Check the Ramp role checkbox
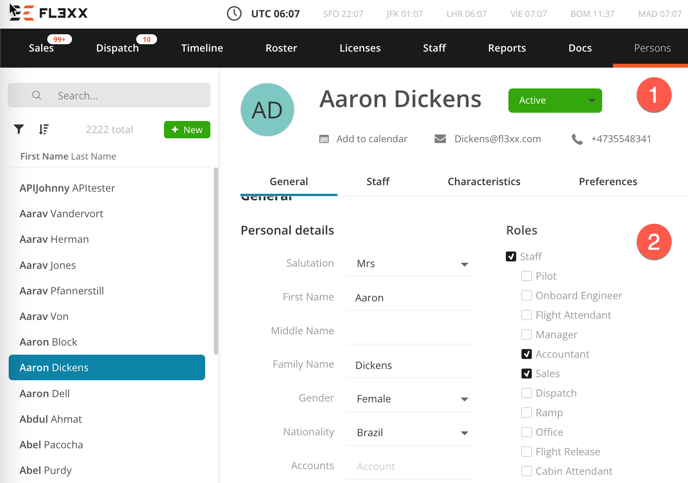This screenshot has height=483, width=688. coord(526,412)
